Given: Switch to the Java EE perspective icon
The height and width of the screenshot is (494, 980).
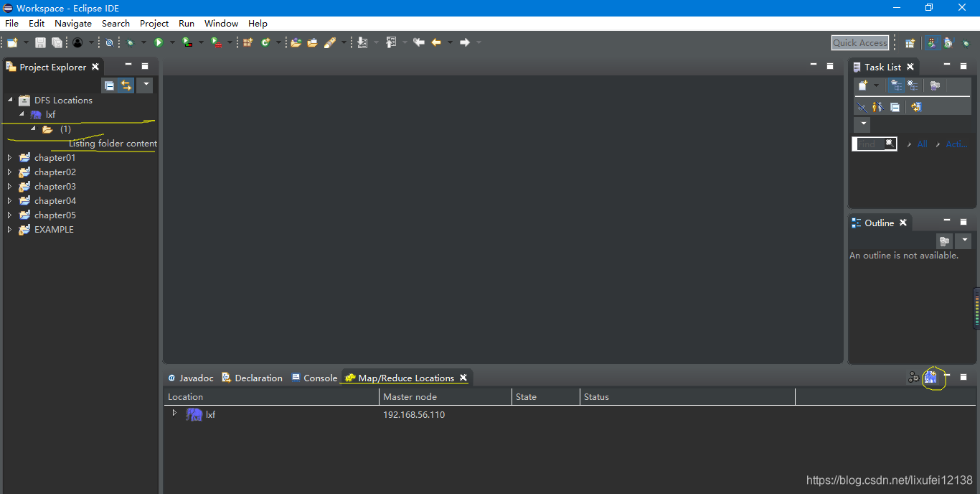Looking at the screenshot, I should pos(931,43).
